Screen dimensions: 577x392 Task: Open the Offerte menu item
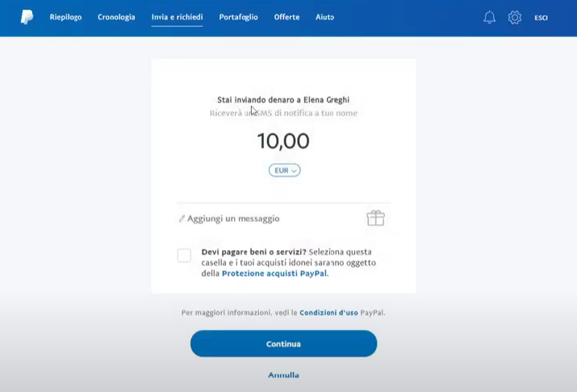point(286,17)
